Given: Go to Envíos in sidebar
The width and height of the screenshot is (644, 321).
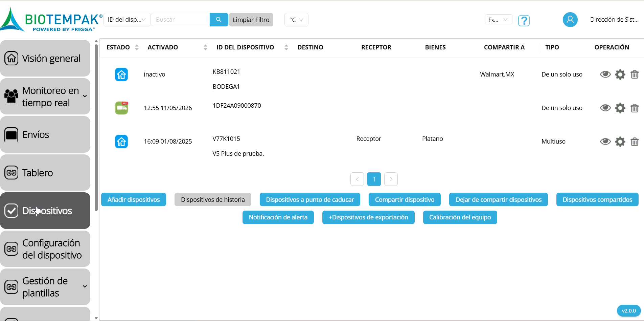Looking at the screenshot, I should point(45,134).
